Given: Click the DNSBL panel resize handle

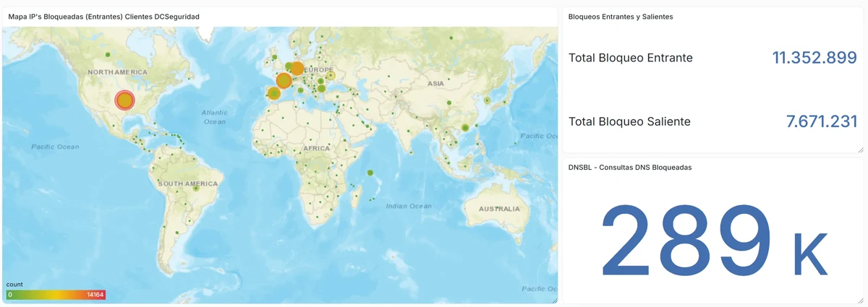Looking at the screenshot, I should 860,299.
